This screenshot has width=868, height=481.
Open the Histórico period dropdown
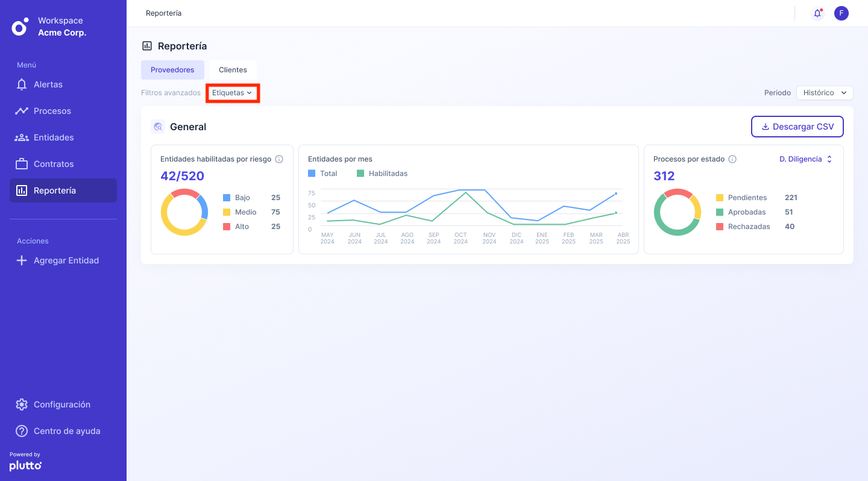824,93
